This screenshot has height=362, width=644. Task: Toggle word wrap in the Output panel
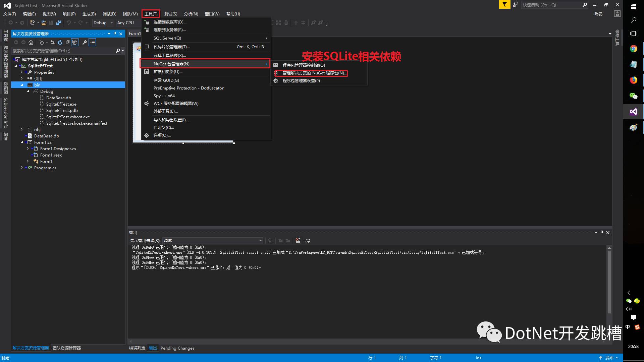[308, 241]
